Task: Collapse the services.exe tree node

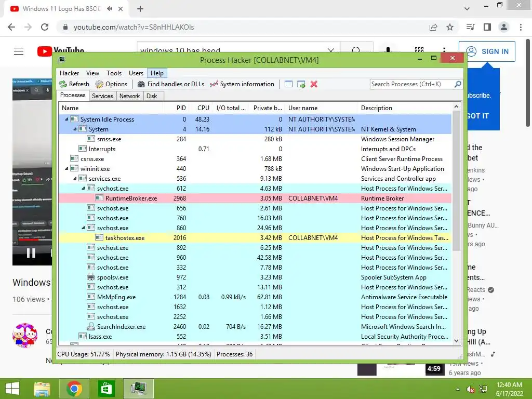Action: pos(75,179)
